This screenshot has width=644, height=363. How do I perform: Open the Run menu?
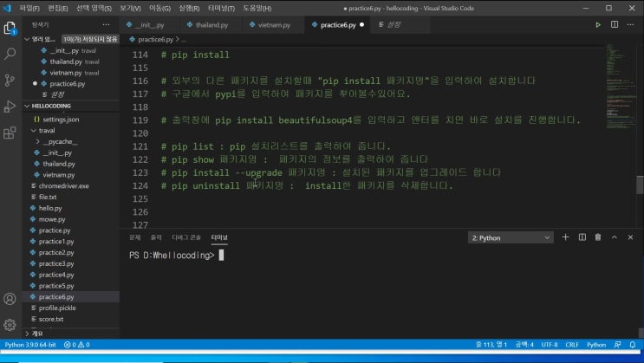point(189,8)
